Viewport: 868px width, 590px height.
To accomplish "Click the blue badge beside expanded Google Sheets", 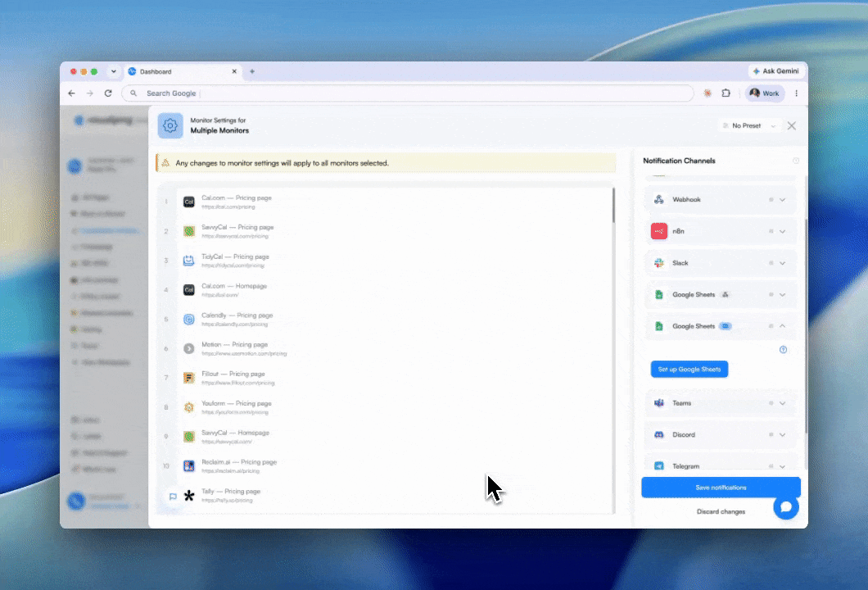I will (x=726, y=326).
